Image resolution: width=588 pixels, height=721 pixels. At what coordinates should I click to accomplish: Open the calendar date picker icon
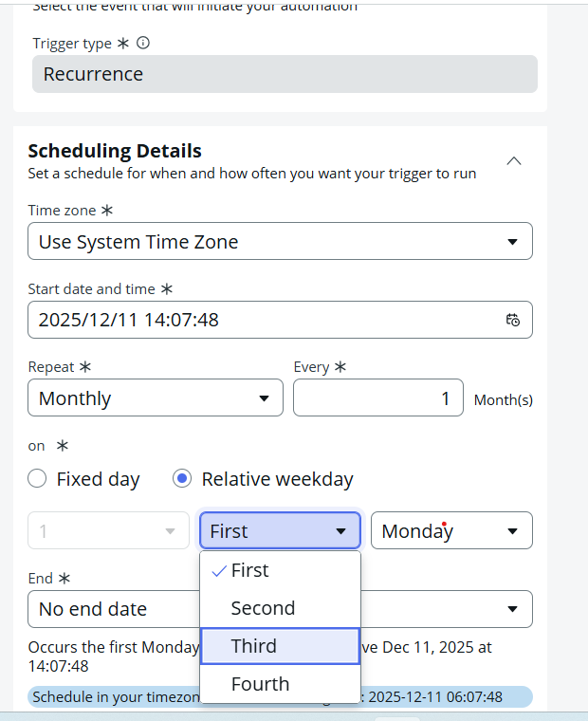[512, 320]
